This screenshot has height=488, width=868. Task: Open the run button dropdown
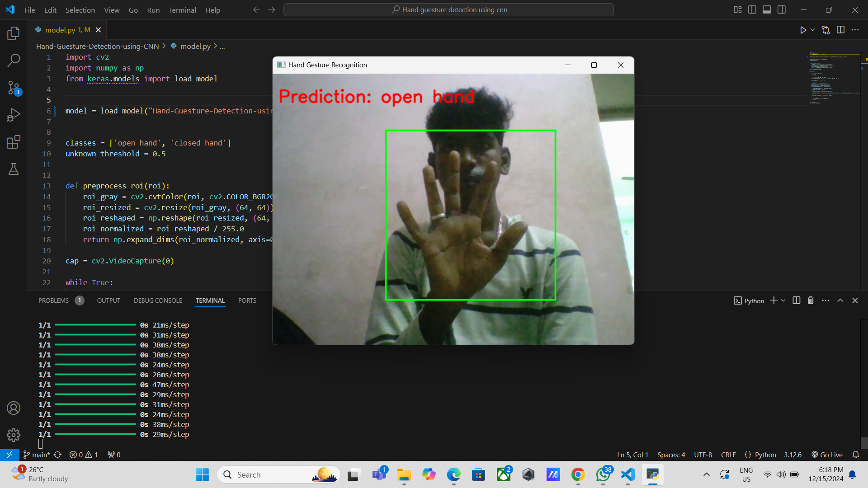pos(812,30)
